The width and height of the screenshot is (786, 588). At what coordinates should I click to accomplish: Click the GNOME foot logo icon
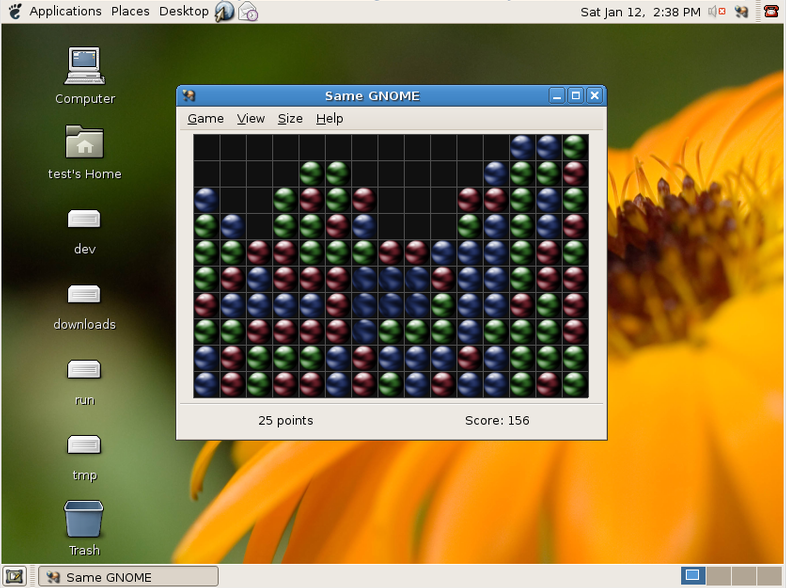(x=15, y=11)
